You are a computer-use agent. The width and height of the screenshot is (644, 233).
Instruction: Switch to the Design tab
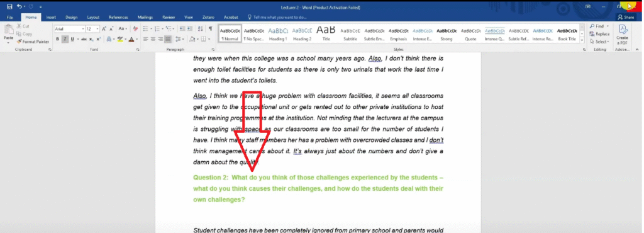tap(72, 18)
